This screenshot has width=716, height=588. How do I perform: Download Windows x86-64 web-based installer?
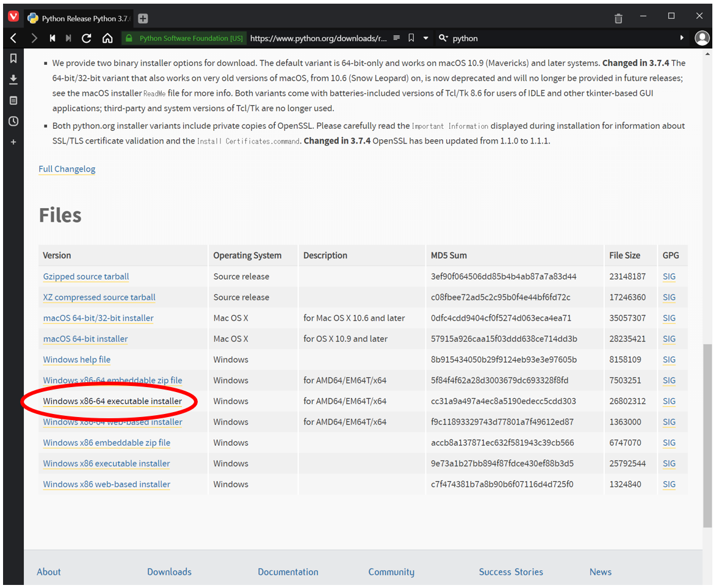[112, 422]
